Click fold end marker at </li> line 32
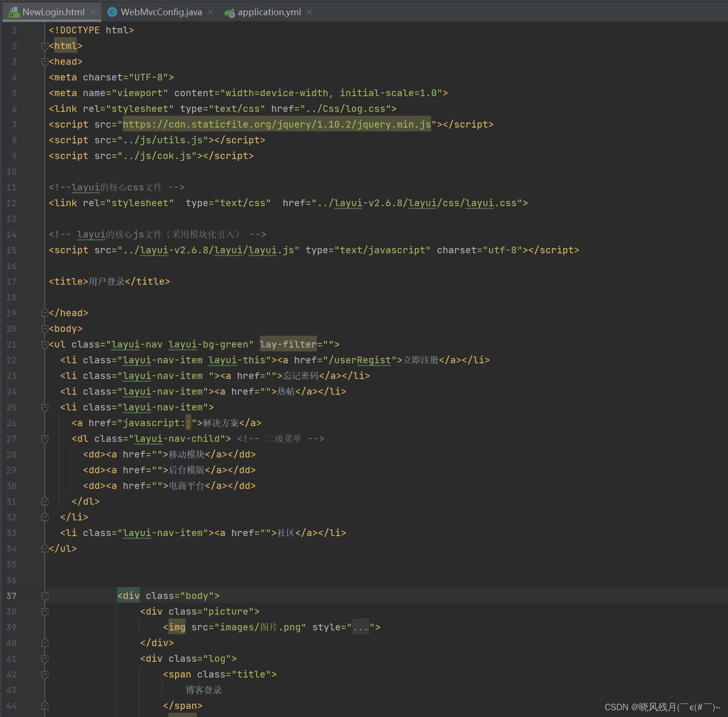Viewport: 728px width, 717px height. click(x=45, y=518)
